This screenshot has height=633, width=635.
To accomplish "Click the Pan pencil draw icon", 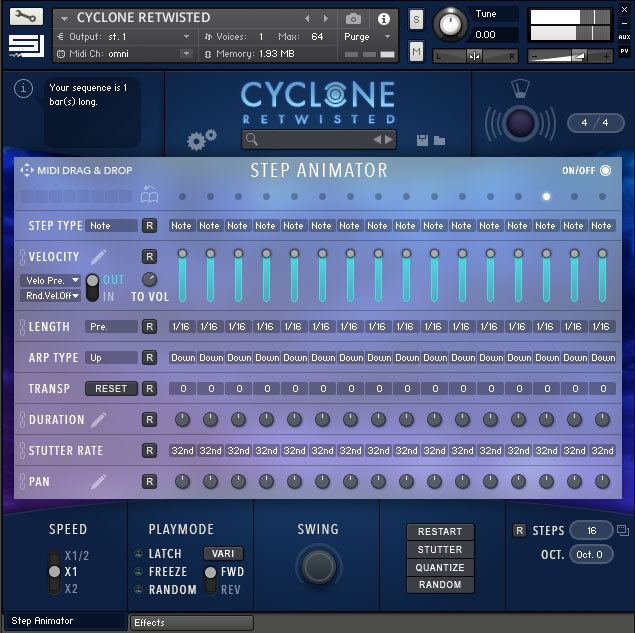I will coord(98,482).
